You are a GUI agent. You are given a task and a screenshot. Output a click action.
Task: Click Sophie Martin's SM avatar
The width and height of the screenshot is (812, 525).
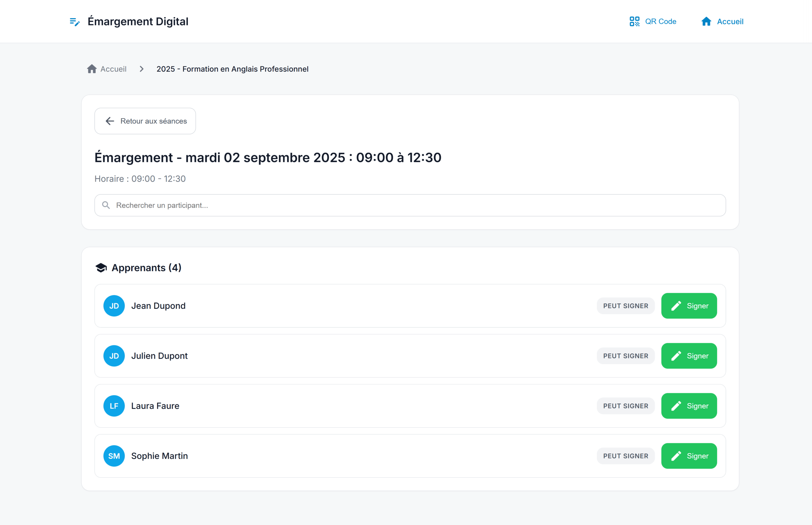(x=114, y=456)
